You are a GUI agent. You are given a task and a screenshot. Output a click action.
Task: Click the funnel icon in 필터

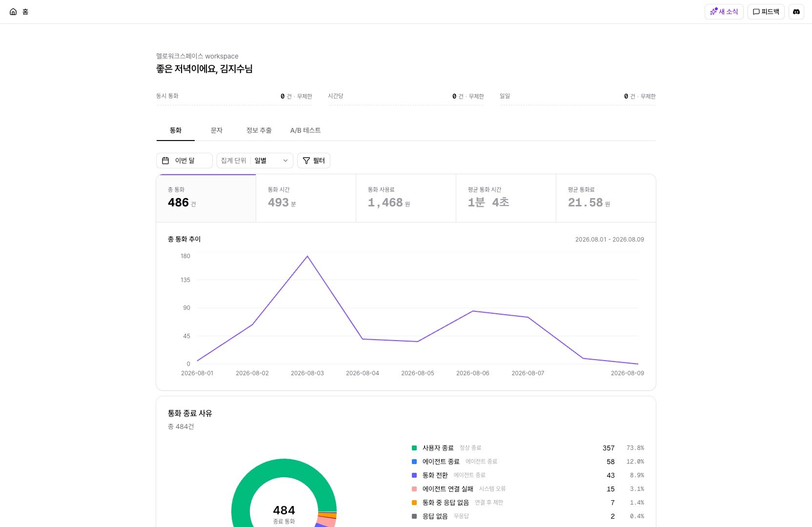pos(306,161)
